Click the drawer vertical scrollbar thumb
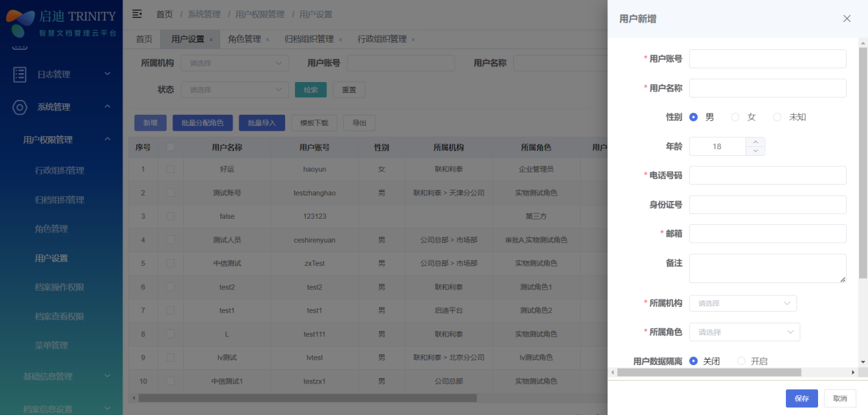The image size is (868, 415). point(863,163)
